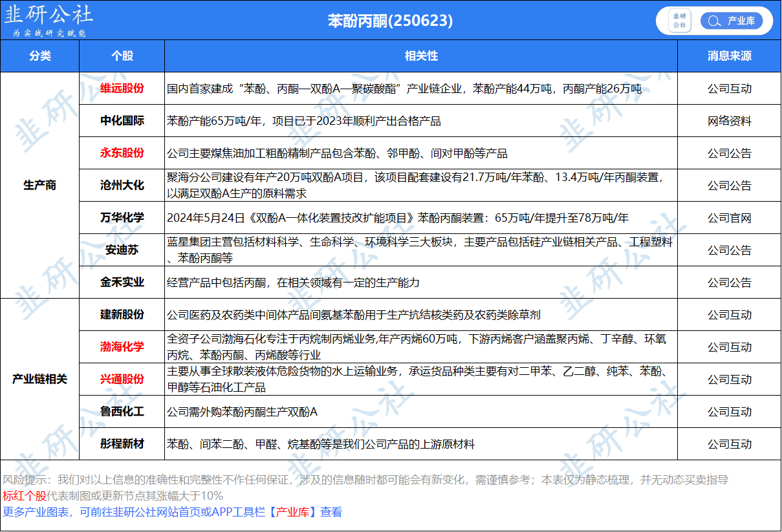The image size is (782, 532).
Task: Open stock 沧州大化
Action: coord(122,186)
